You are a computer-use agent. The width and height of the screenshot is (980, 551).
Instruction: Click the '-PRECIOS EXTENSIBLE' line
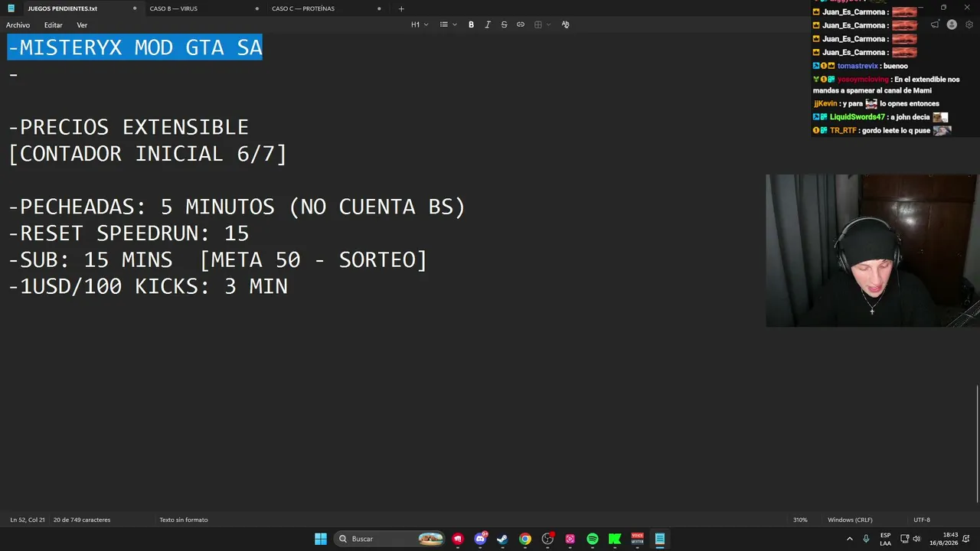click(x=129, y=127)
